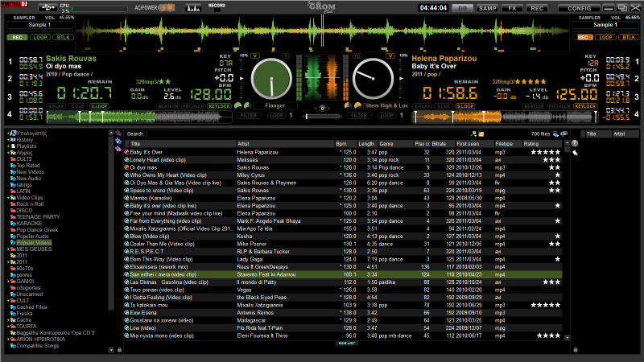The width and height of the screenshot is (644, 362).
Task: Sort the list by the Bpm column header
Action: [x=345, y=144]
